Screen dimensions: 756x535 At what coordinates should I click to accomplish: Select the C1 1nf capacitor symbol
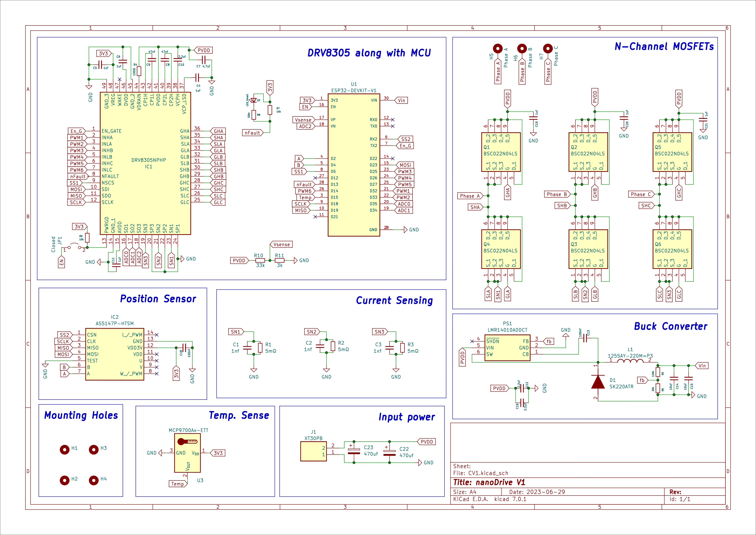coord(247,348)
